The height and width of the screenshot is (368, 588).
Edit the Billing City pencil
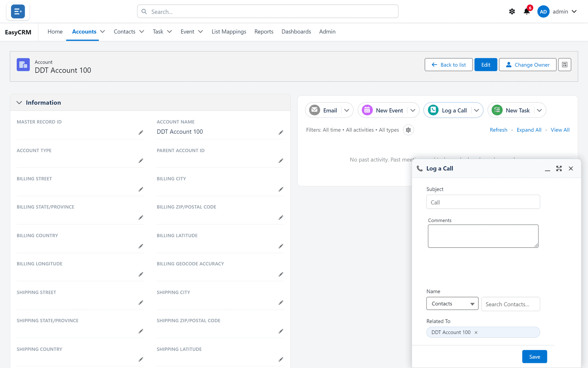tap(281, 189)
